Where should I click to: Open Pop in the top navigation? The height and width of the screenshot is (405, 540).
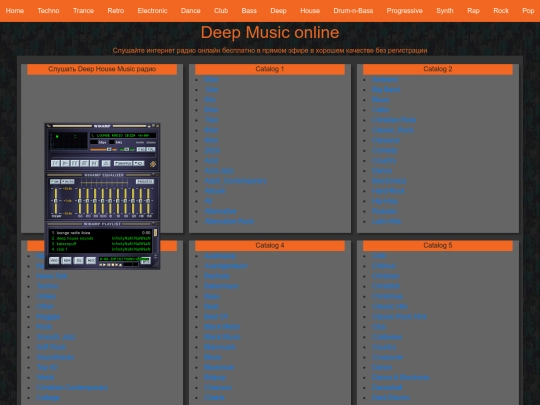coord(528,11)
